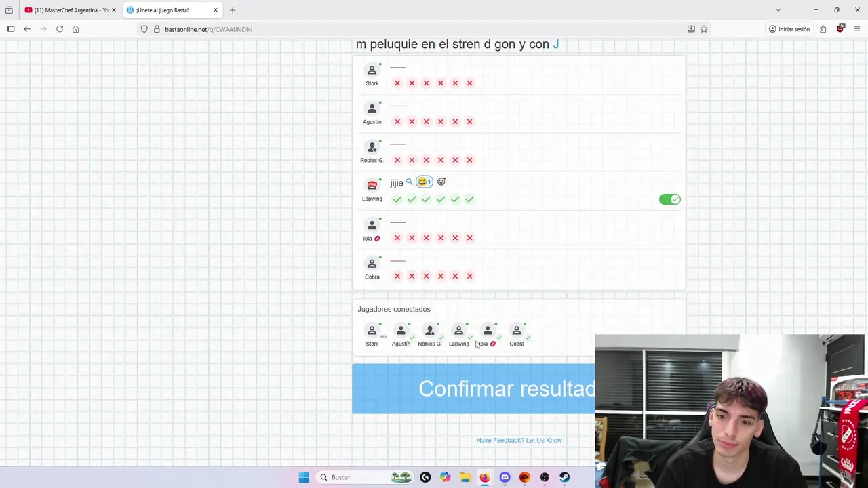
Task: Close the "¡Únete al juego Basta!" tab
Action: pyautogui.click(x=216, y=10)
